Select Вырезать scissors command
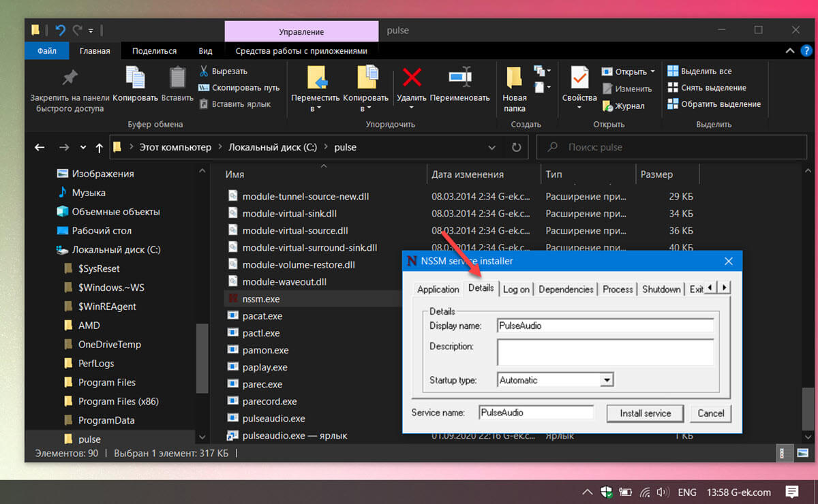Viewport: 818px width, 504px height. [x=224, y=71]
